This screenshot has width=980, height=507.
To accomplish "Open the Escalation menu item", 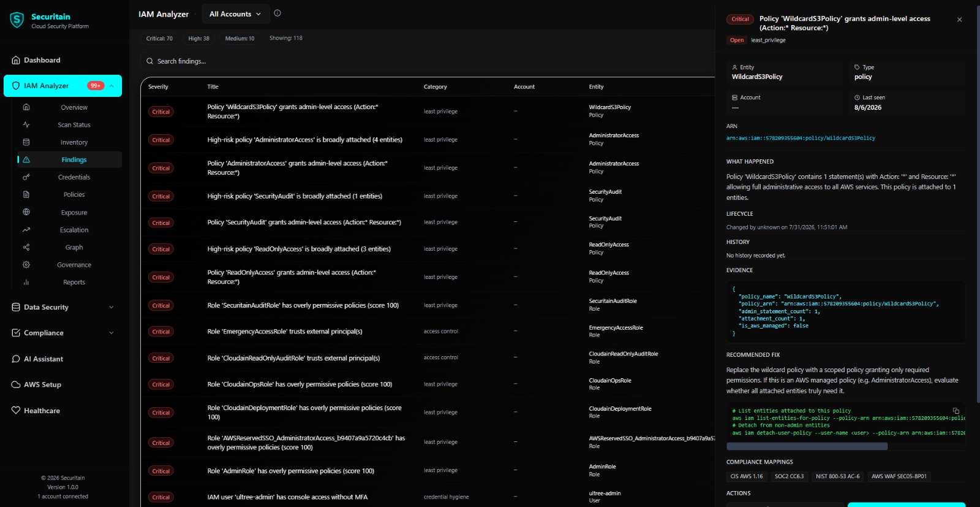I will click(x=70, y=230).
